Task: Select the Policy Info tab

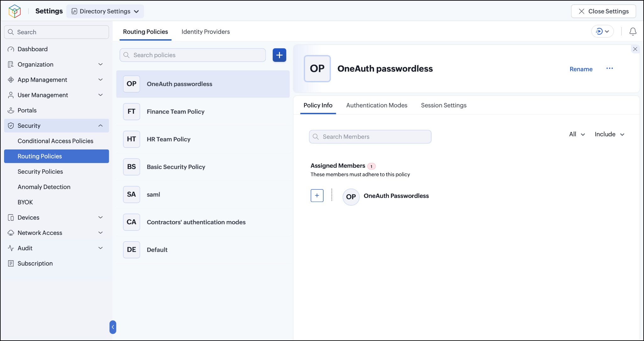Action: point(318,106)
